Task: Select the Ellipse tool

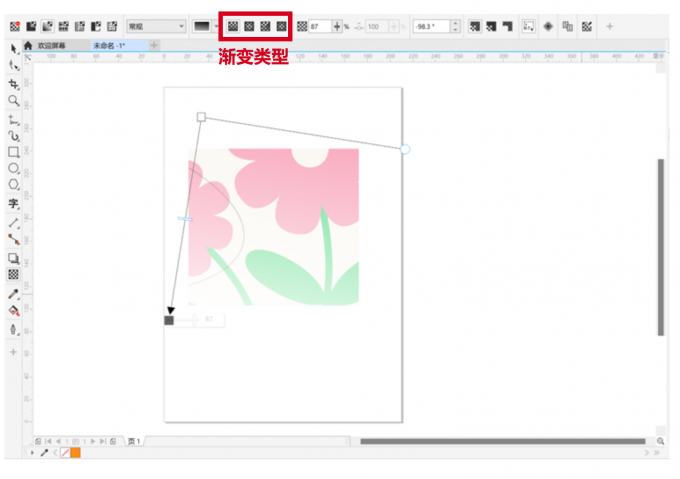Action: coord(14,169)
